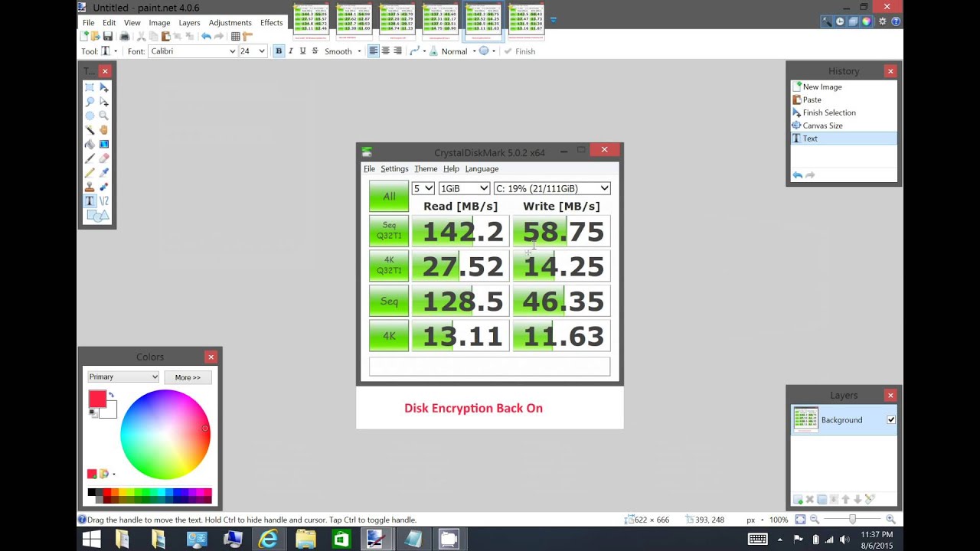This screenshot has height=551, width=980.
Task: Click the Finish button in the toolbar
Action: [x=520, y=51]
